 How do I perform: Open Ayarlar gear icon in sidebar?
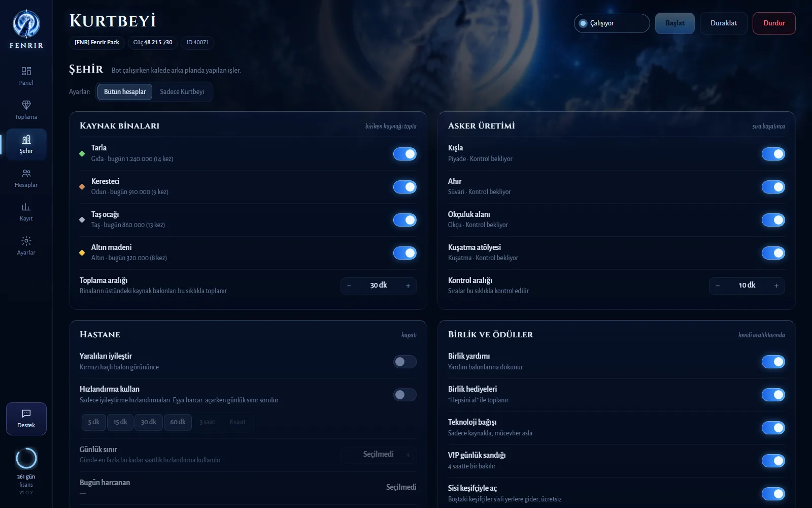pyautogui.click(x=26, y=241)
